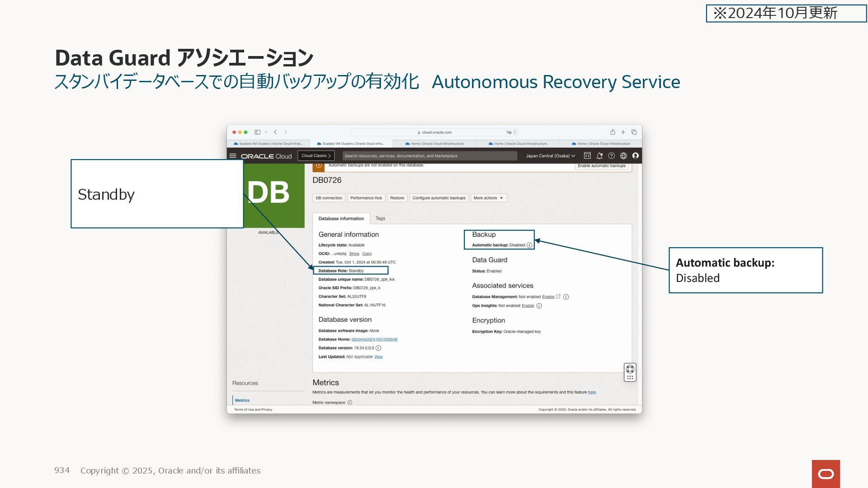
Task: Click info icon beside Database version 19.24.0.0.0
Action: [x=378, y=348]
